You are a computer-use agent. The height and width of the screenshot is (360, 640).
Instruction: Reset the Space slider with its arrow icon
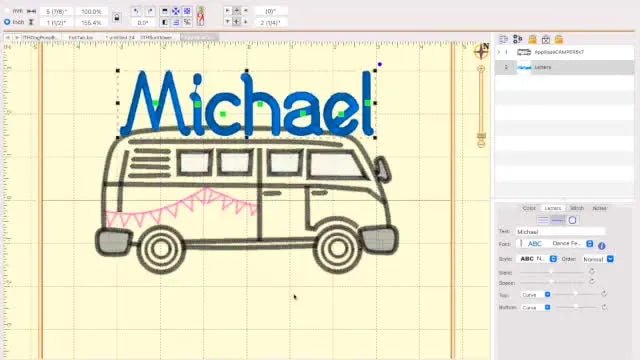(592, 282)
